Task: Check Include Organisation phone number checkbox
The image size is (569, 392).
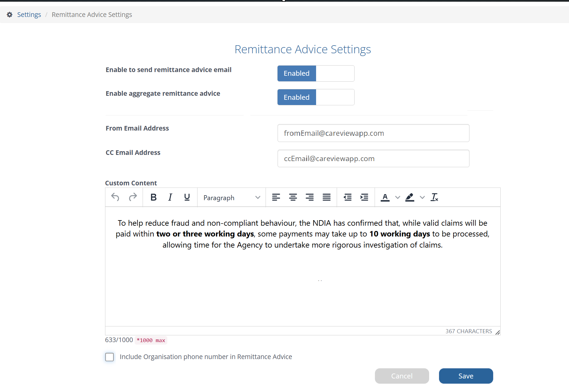Action: [109, 357]
